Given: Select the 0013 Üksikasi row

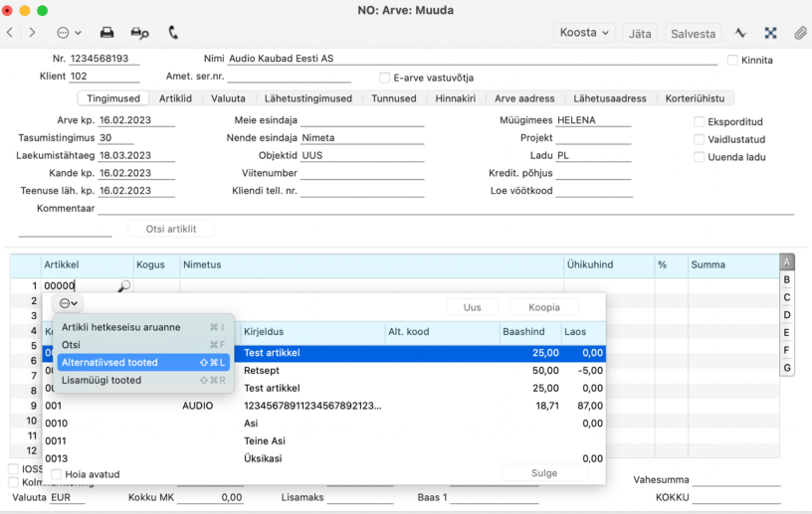Looking at the screenshot, I should 324,458.
